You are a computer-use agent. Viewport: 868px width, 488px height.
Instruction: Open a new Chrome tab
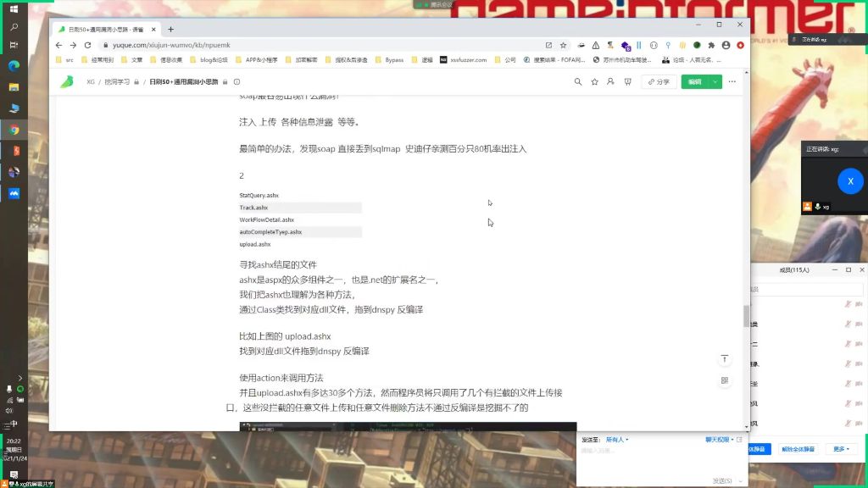coord(170,30)
